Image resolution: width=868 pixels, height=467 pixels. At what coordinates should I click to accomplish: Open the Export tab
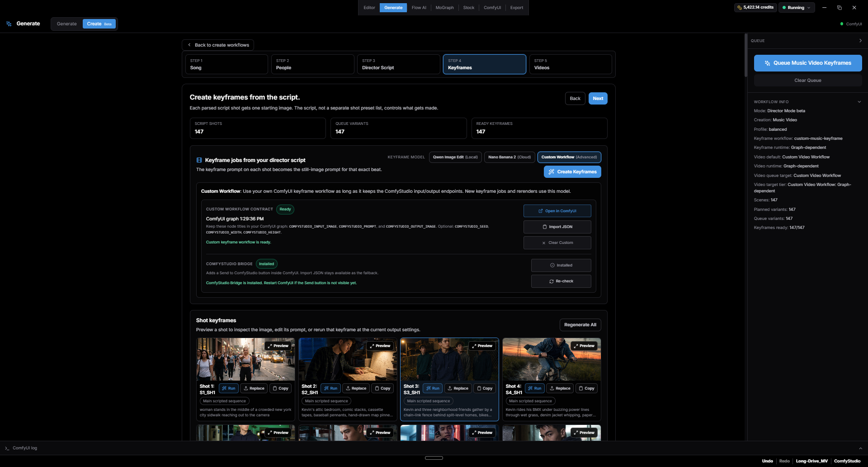(516, 8)
